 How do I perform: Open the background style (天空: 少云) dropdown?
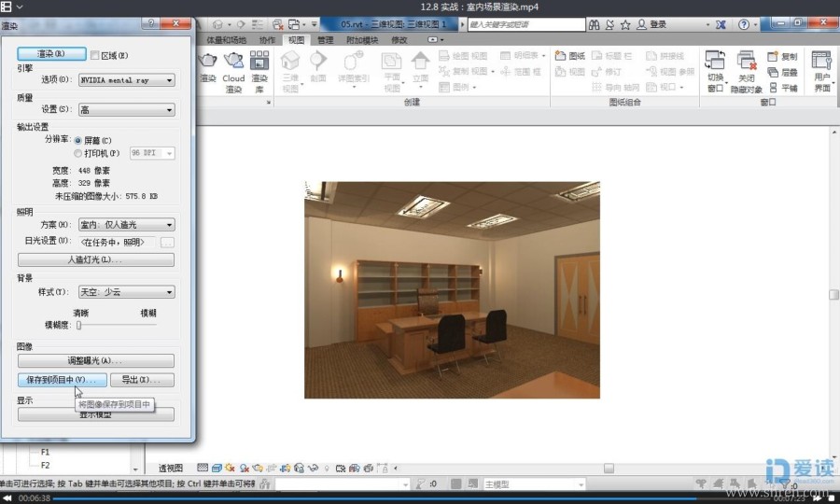(x=126, y=292)
